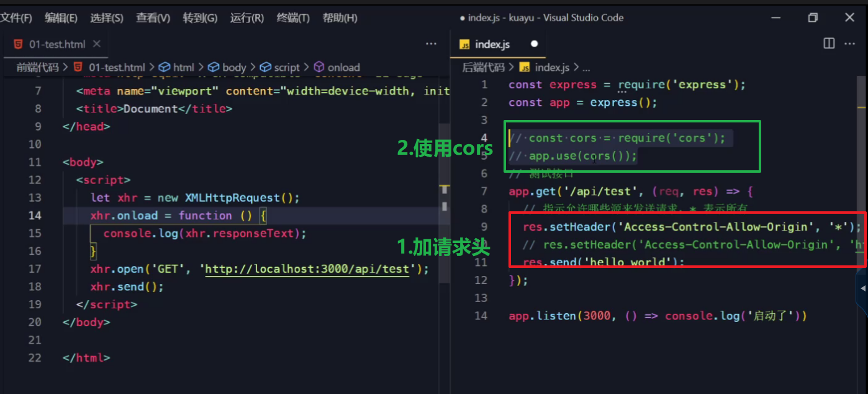Minimize the VS Code window
The height and width of the screenshot is (394, 868).
774,18
